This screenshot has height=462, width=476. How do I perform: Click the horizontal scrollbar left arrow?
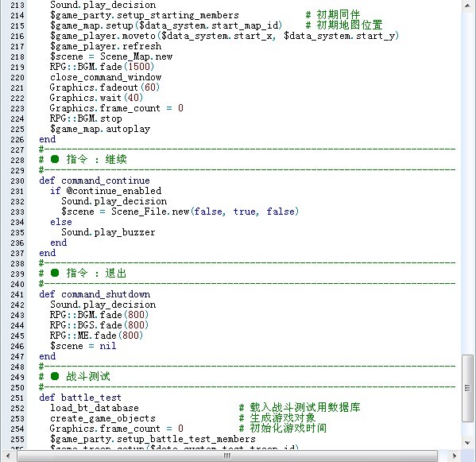coord(8,456)
